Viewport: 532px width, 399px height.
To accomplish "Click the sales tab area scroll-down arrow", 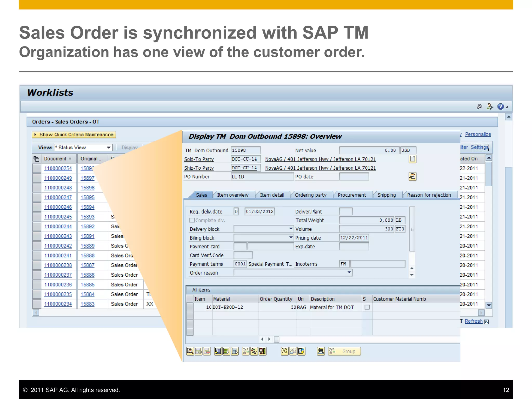I will click(x=412, y=275).
